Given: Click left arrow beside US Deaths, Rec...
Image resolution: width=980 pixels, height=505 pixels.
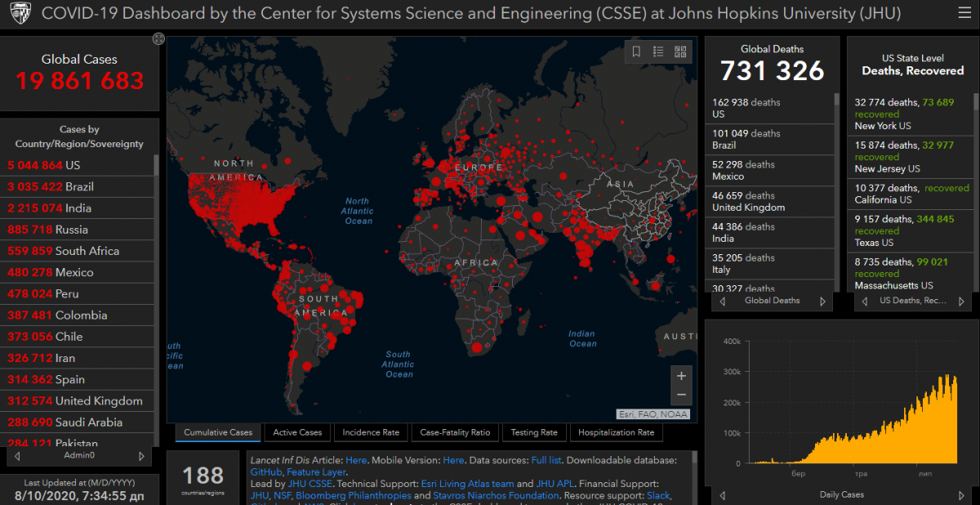Looking at the screenshot, I should (864, 301).
